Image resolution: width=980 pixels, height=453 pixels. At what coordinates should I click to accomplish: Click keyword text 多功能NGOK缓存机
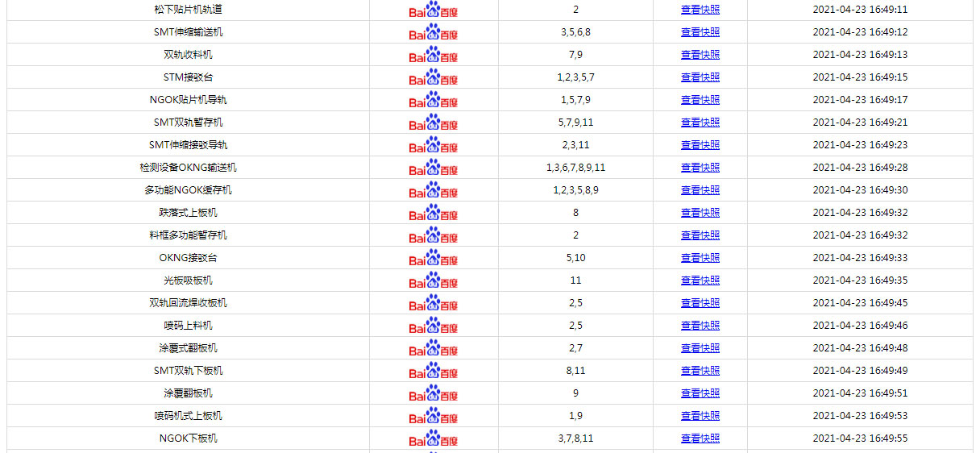pos(188,190)
